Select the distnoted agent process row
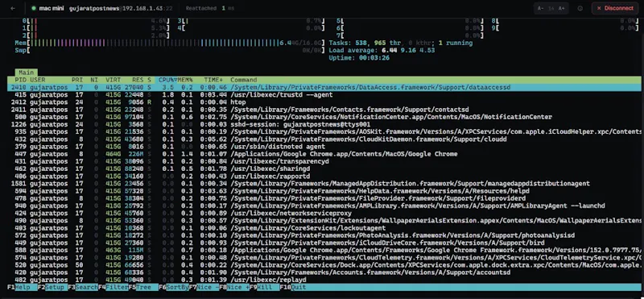Viewport: 644px width, 299px height. 324,147
